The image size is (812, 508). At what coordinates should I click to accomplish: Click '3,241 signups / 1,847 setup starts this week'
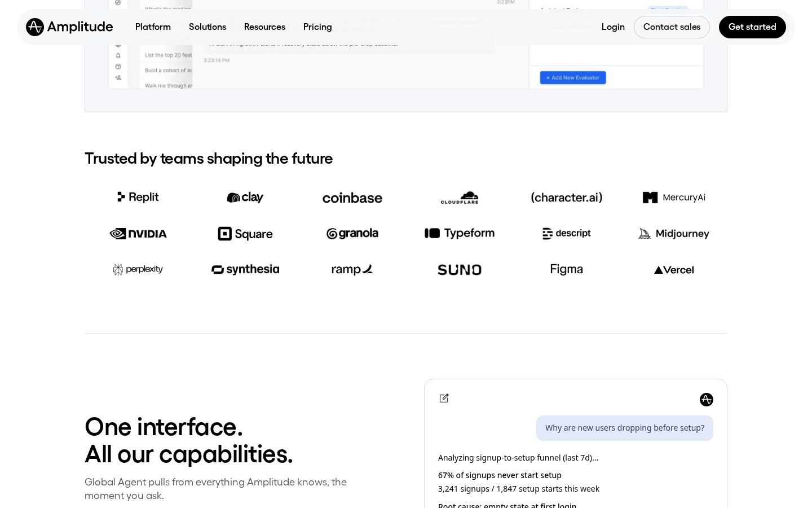pos(519,489)
